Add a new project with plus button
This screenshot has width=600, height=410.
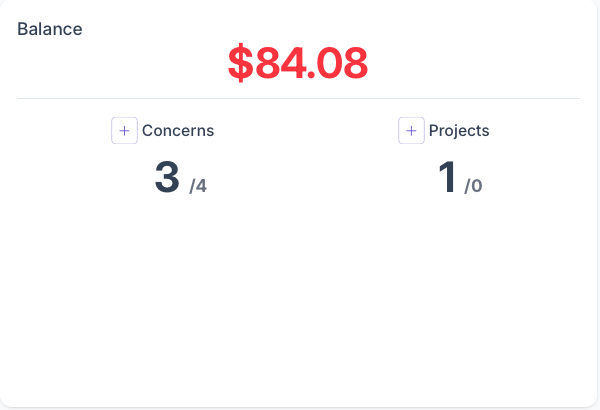coord(411,131)
